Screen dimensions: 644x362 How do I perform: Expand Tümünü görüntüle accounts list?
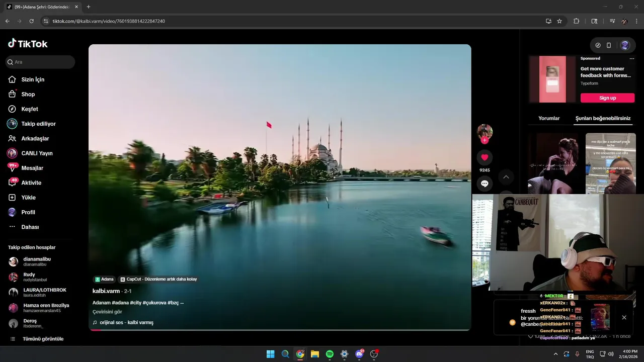coord(43,339)
